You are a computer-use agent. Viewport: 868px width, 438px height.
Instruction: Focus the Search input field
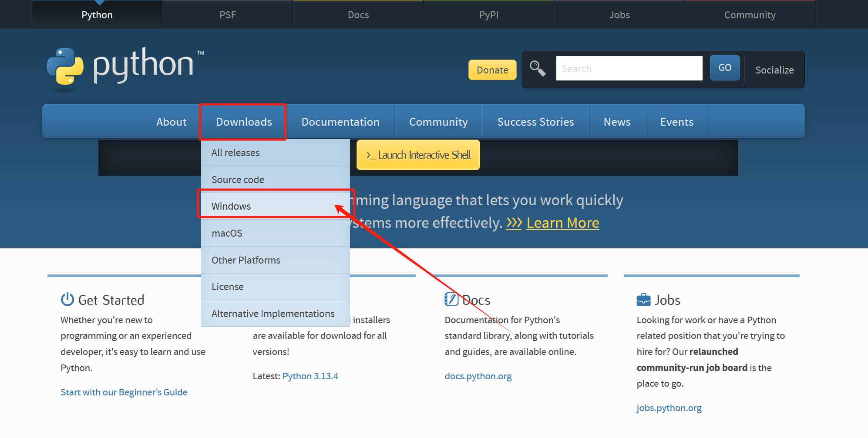pyautogui.click(x=629, y=69)
